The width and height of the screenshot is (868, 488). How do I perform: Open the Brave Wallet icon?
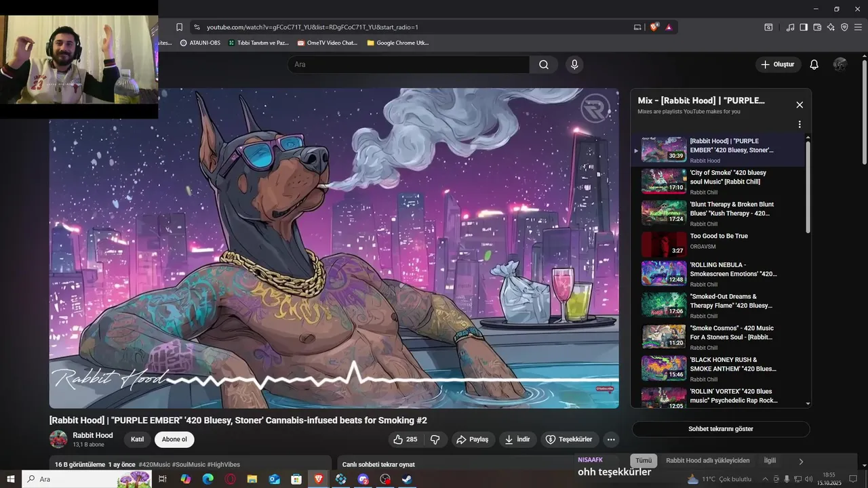click(x=817, y=27)
